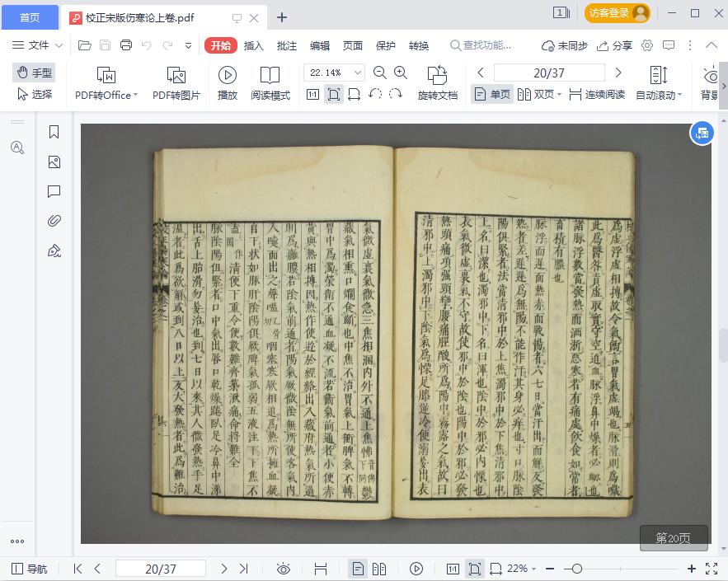Rotate page counterclockwise
This screenshot has height=581, width=728.
375,94
